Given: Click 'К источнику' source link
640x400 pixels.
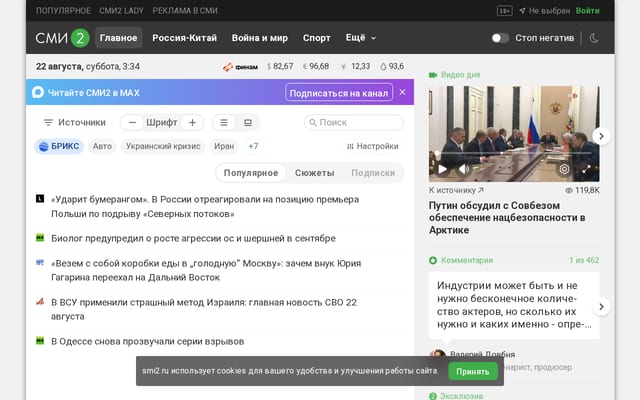Looking at the screenshot, I should [x=456, y=190].
